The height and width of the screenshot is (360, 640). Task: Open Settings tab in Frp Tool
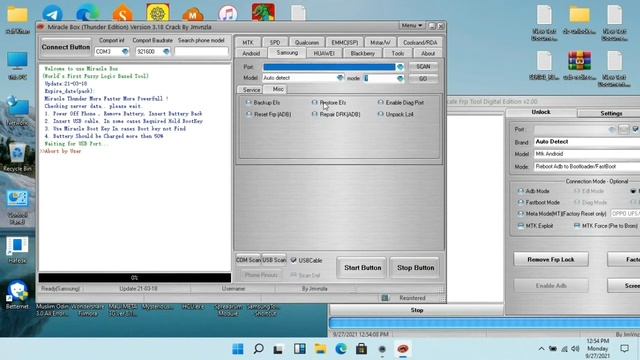[x=611, y=113]
